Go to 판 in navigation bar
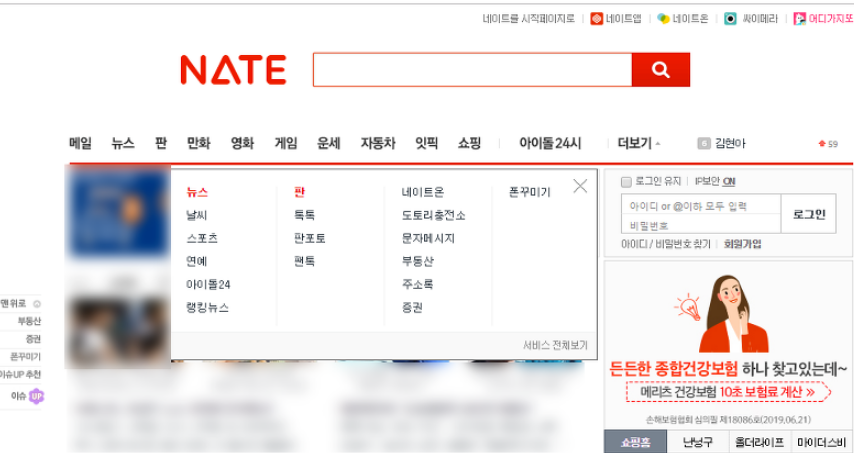 click(x=161, y=143)
